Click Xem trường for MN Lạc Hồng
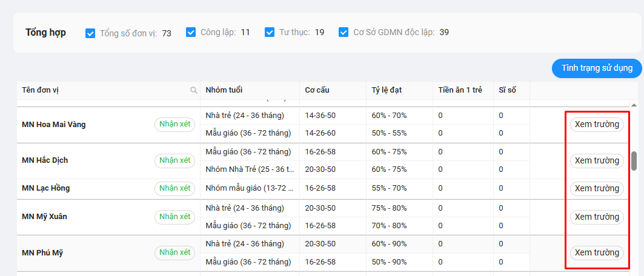 [x=597, y=188]
